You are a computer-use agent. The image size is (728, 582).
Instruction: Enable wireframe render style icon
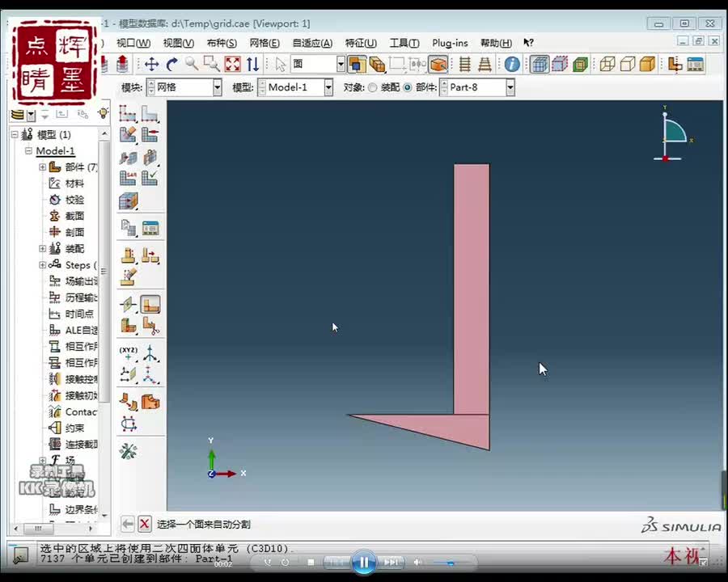(607, 64)
